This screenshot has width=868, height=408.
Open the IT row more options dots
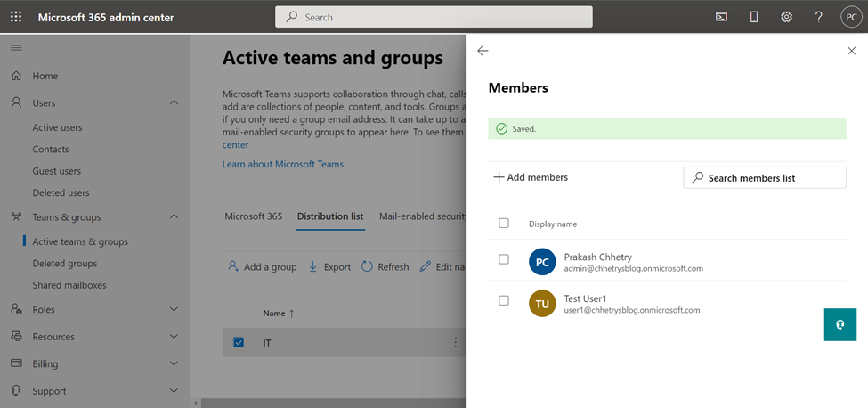click(x=456, y=343)
